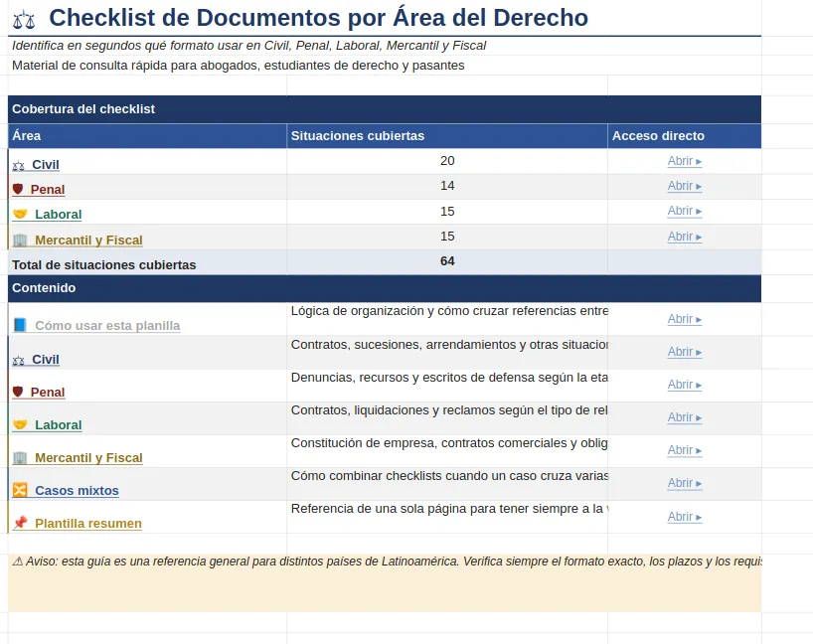This screenshot has width=813, height=644.
Task: Click the pushpin icon before Plantilla resumen
Action: [20, 522]
